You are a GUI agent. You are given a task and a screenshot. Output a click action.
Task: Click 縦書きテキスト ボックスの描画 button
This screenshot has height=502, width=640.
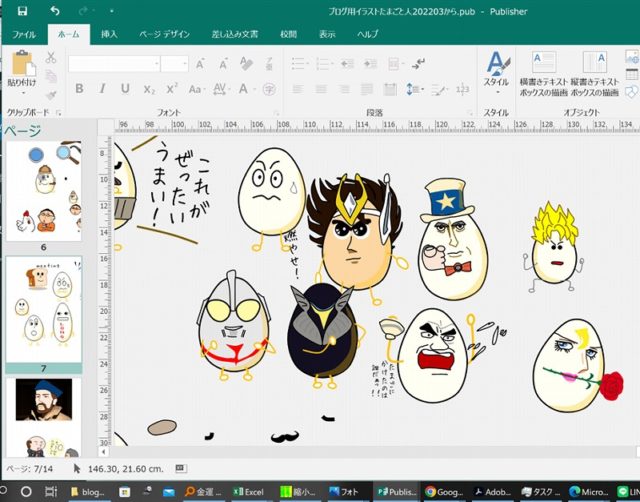(594, 73)
